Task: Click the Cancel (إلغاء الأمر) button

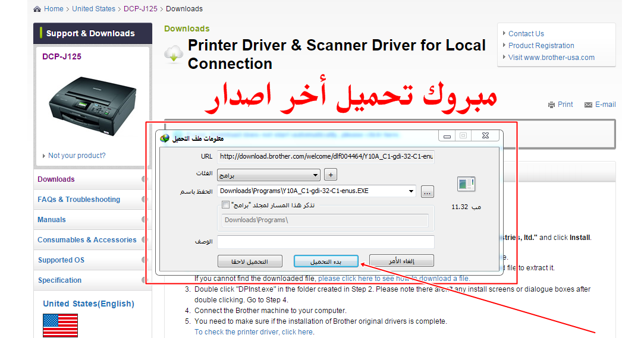Action: (x=401, y=261)
